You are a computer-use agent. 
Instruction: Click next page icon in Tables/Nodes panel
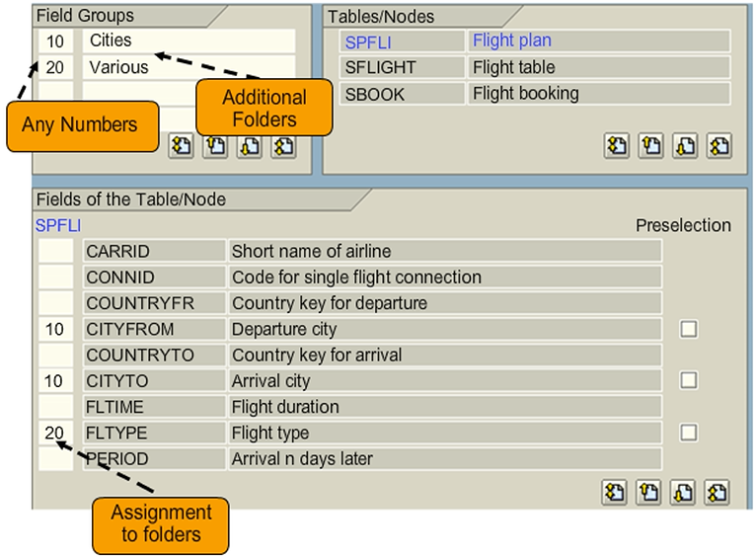tap(685, 146)
